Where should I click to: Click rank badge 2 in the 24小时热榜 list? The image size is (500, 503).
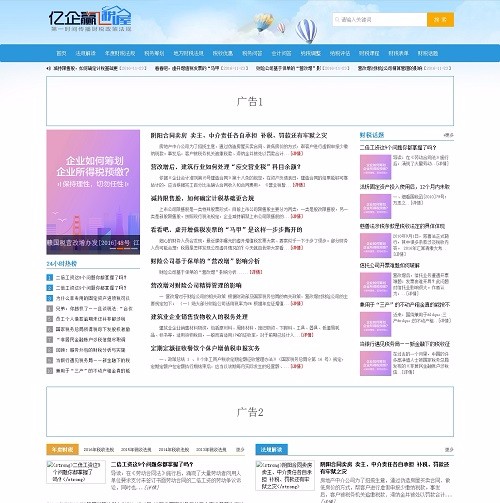coord(50,288)
